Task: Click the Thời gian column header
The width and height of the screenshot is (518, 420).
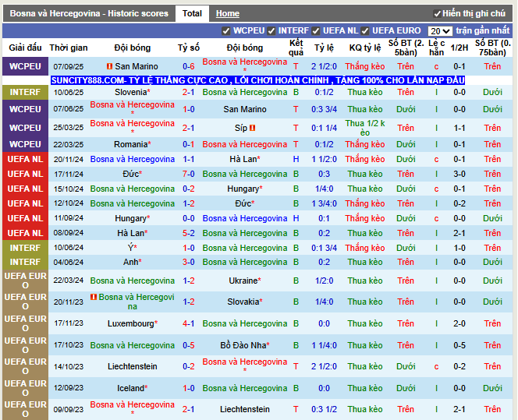Action: (x=69, y=48)
